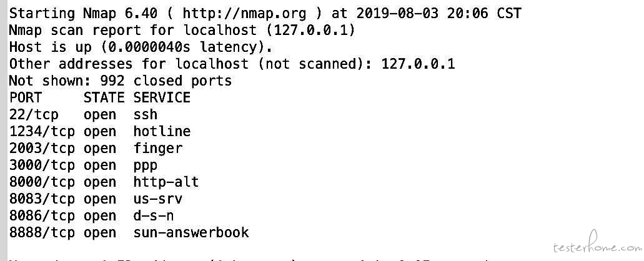Click the finger service name
Screen dimensions: 644x261
pos(158,149)
